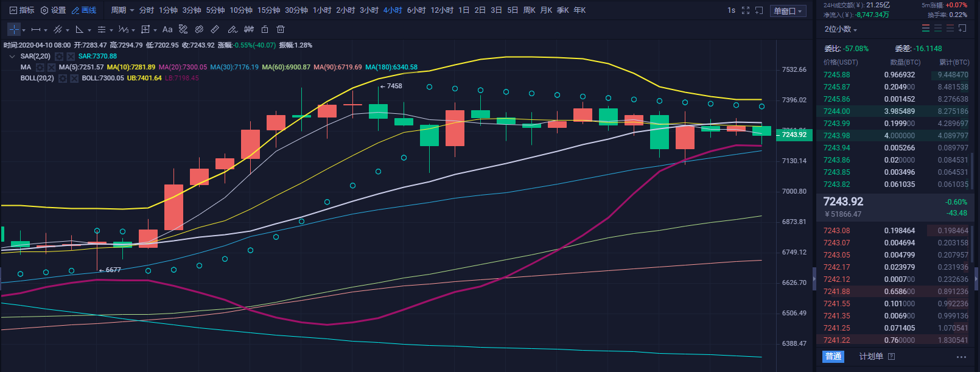Select the 计划单 order tab

tap(871, 357)
